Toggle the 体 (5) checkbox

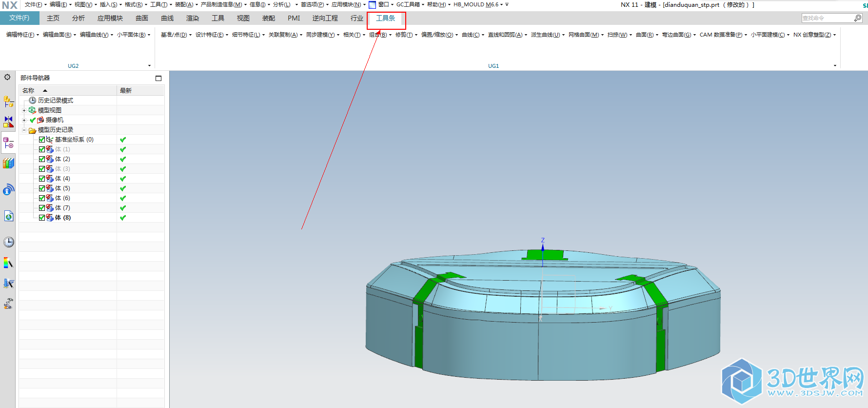42,188
